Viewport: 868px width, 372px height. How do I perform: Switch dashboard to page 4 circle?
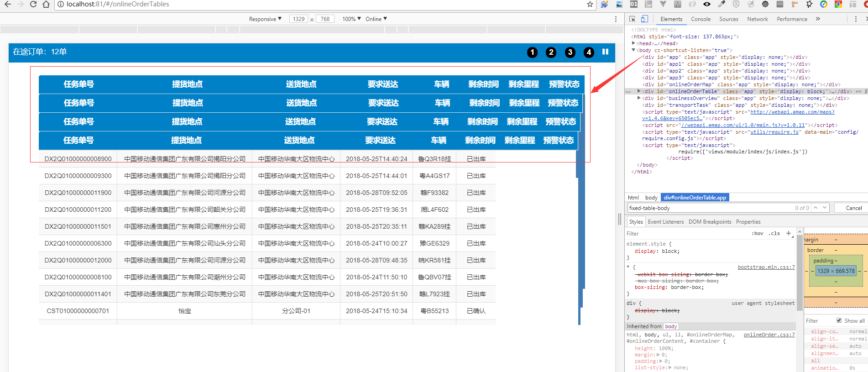[x=589, y=52]
